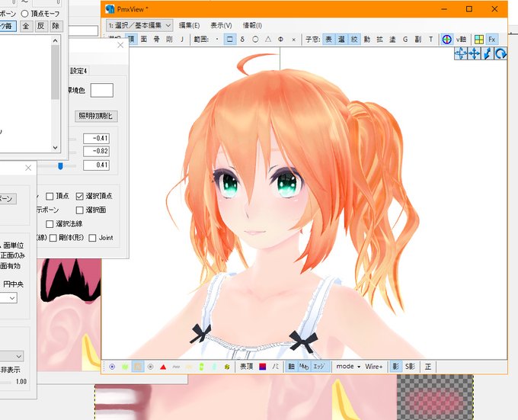This screenshot has width=518, height=420.
Task: Choose the box range selection icon
Action: [230, 40]
